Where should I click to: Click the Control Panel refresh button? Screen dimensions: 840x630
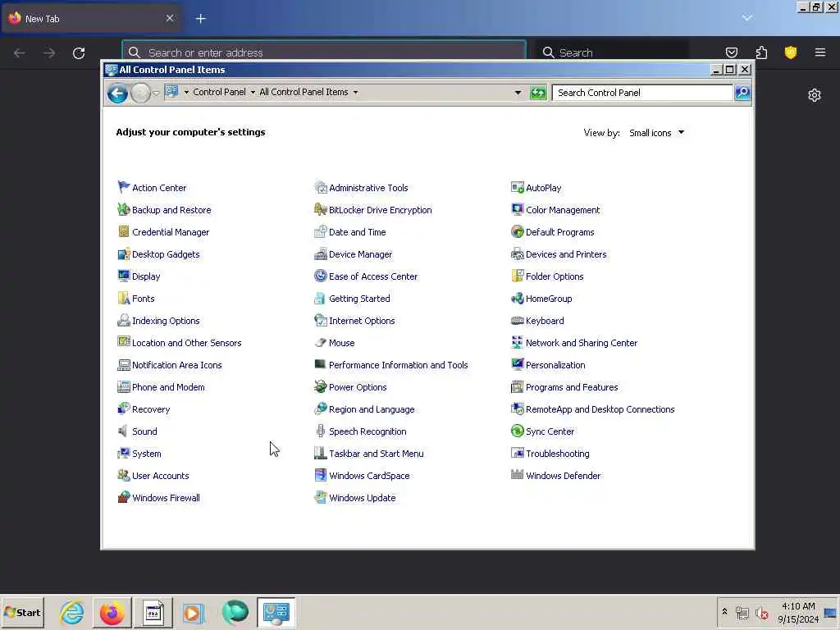tap(538, 93)
